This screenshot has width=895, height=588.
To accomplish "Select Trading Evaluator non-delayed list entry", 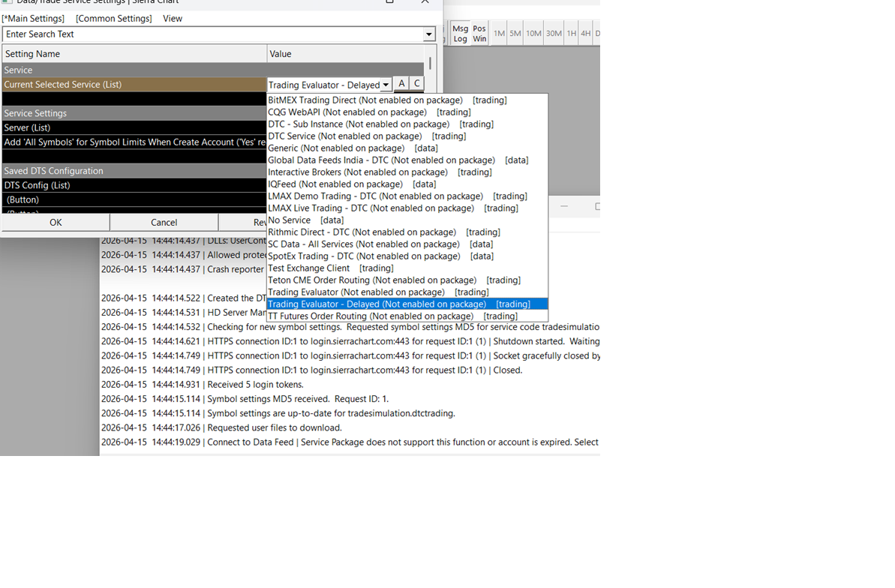I will pyautogui.click(x=407, y=292).
